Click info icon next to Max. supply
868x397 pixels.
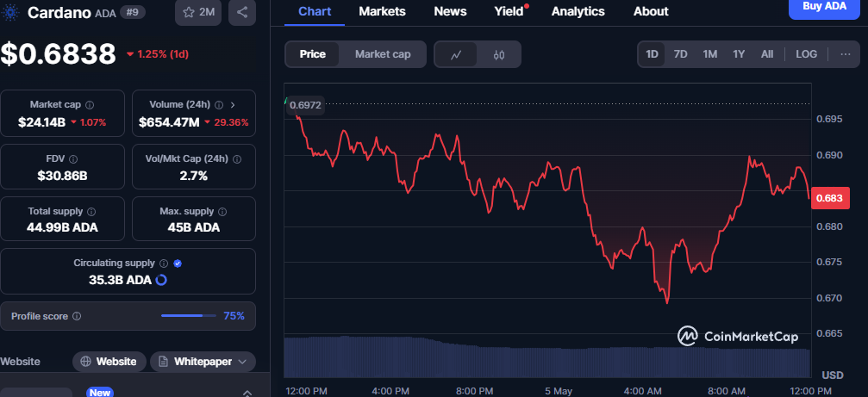pyautogui.click(x=222, y=211)
